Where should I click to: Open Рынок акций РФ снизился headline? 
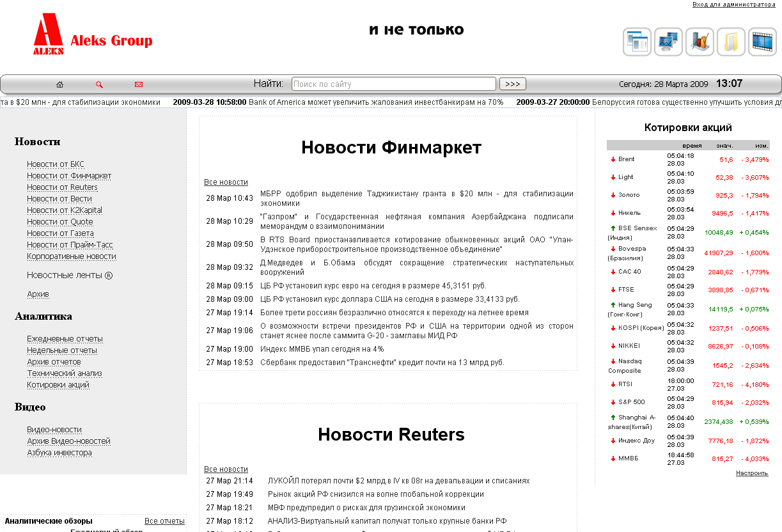376,494
